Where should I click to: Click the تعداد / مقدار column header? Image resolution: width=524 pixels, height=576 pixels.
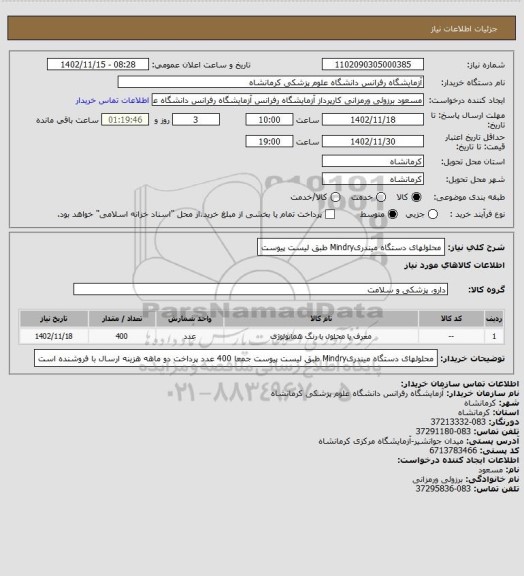tap(122, 318)
